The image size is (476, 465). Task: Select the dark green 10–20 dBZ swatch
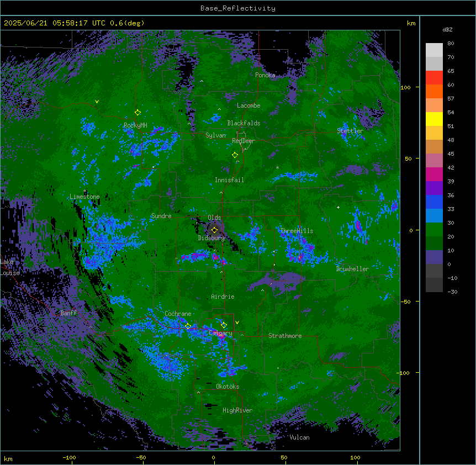click(x=434, y=244)
